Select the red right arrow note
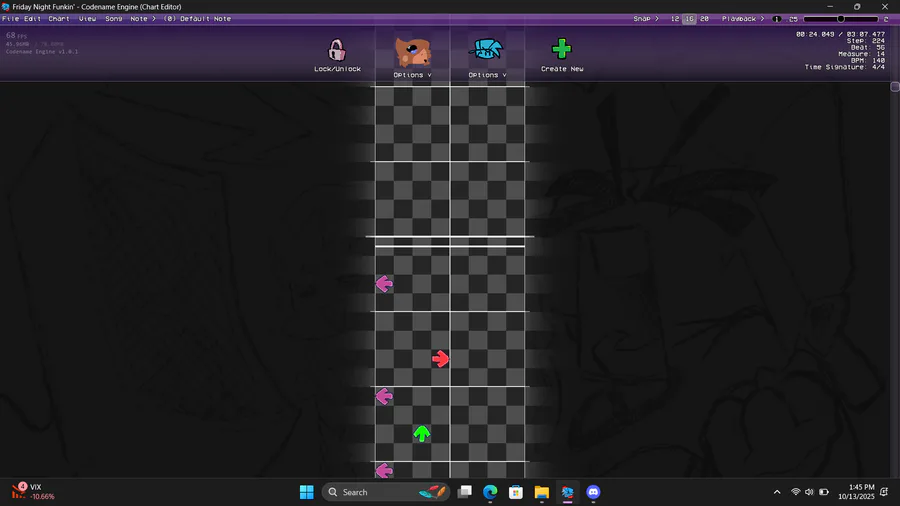 click(440, 359)
